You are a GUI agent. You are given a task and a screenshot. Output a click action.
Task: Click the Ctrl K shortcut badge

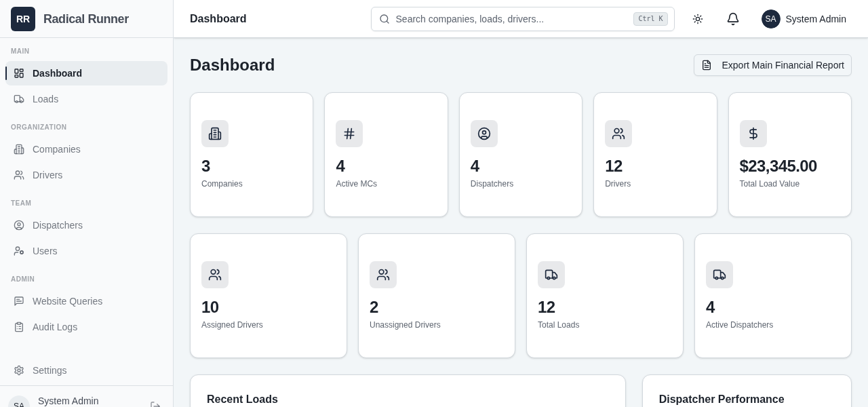(x=650, y=19)
